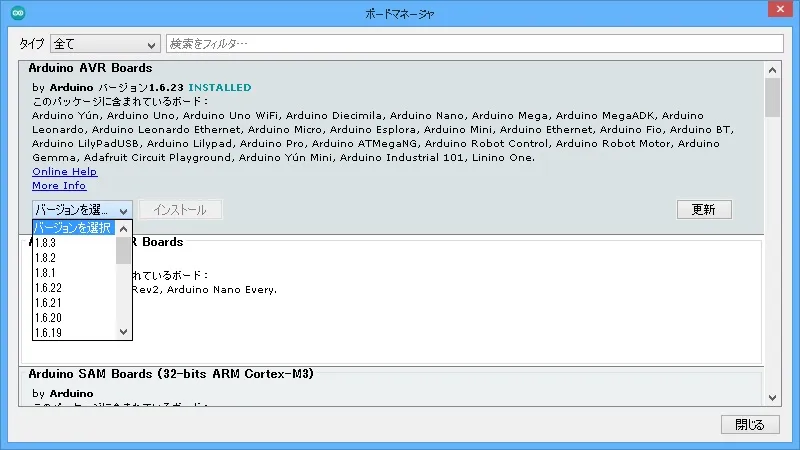Click the version list scroll-up arrow
Image resolution: width=800 pixels, height=450 pixels.
pyautogui.click(x=124, y=228)
